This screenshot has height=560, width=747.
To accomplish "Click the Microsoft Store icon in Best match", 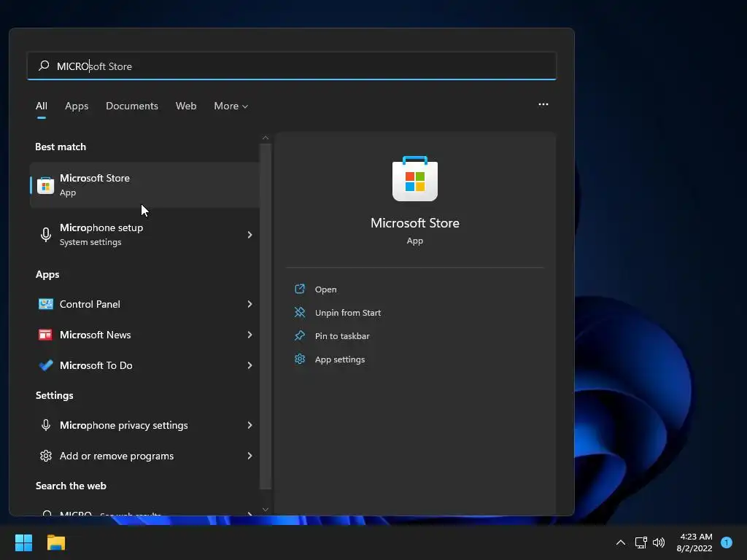I will pyautogui.click(x=46, y=185).
